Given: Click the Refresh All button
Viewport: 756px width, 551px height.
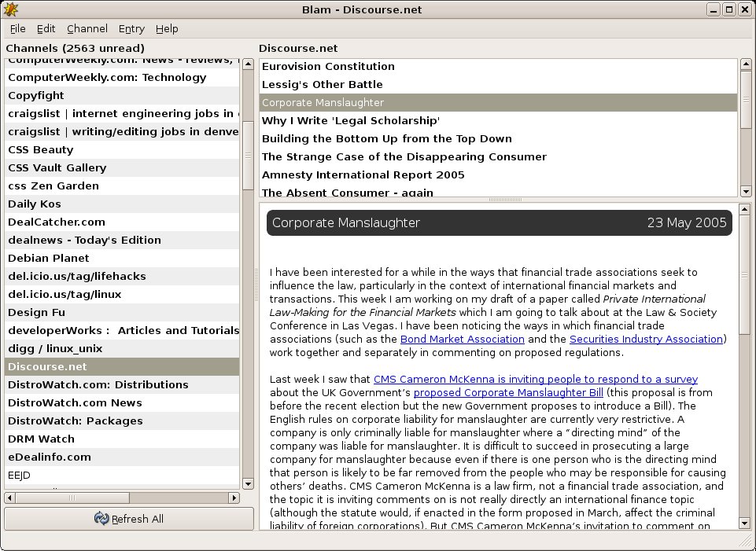Looking at the screenshot, I should [129, 519].
